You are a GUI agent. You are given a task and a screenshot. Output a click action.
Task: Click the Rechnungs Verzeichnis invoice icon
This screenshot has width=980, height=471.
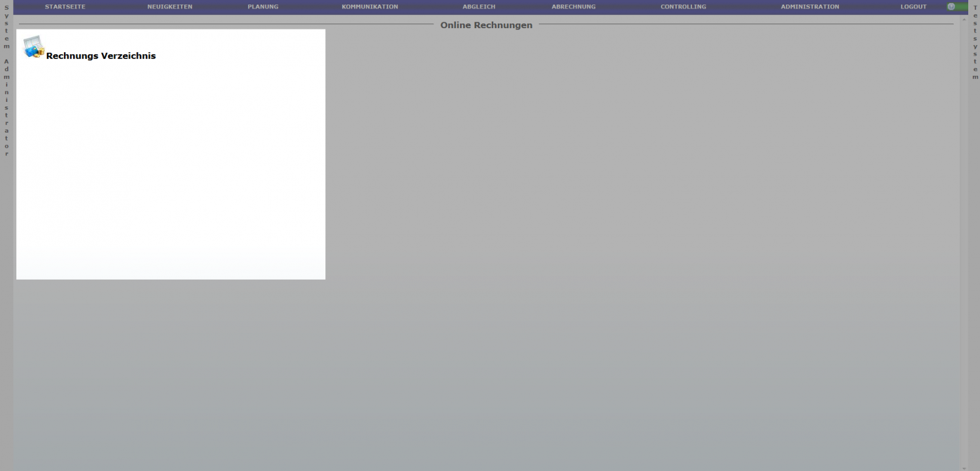tap(33, 47)
